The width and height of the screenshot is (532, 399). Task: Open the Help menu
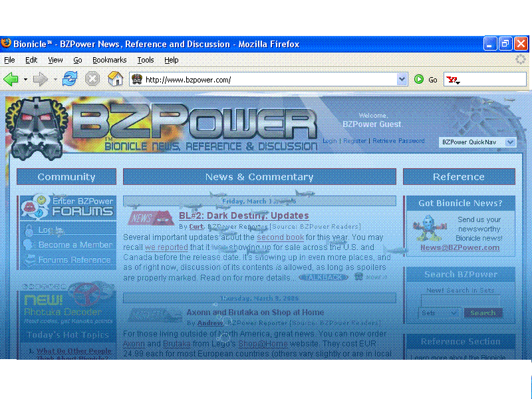(172, 60)
